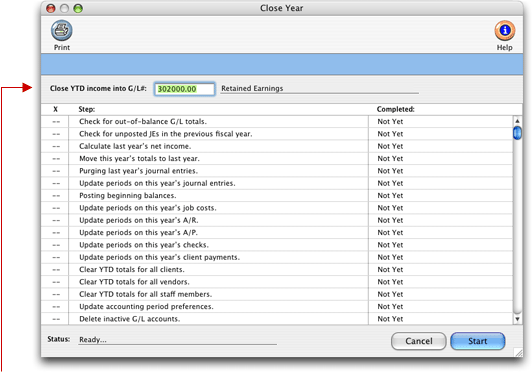Image resolution: width=532 pixels, height=372 pixels.
Task: Click the Retained Earnings account name field
Action: coord(319,89)
